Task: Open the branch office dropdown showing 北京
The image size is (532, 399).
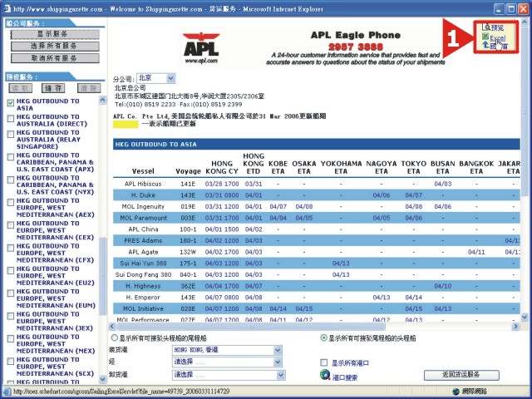Action: pyautogui.click(x=155, y=78)
